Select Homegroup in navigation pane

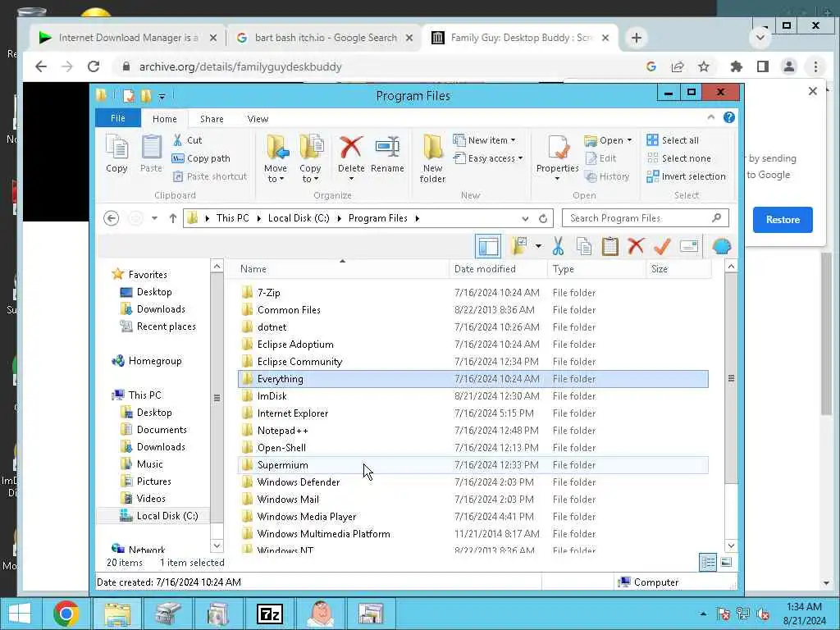coord(155,361)
